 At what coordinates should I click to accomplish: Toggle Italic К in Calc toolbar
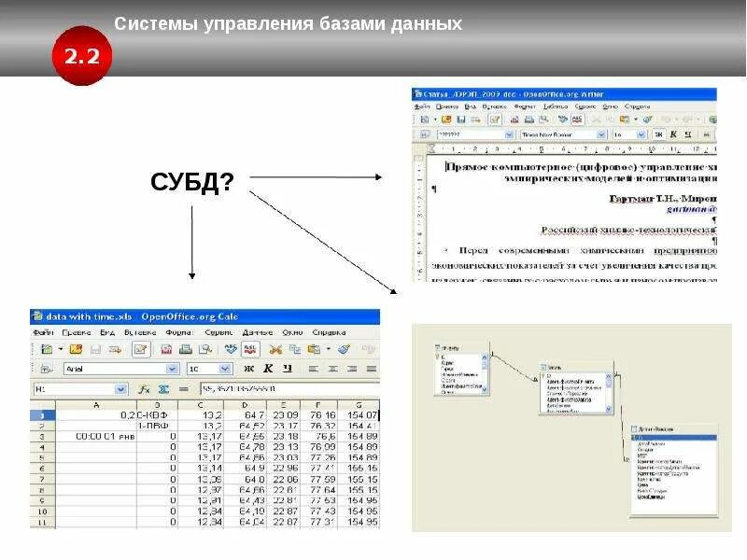268,369
